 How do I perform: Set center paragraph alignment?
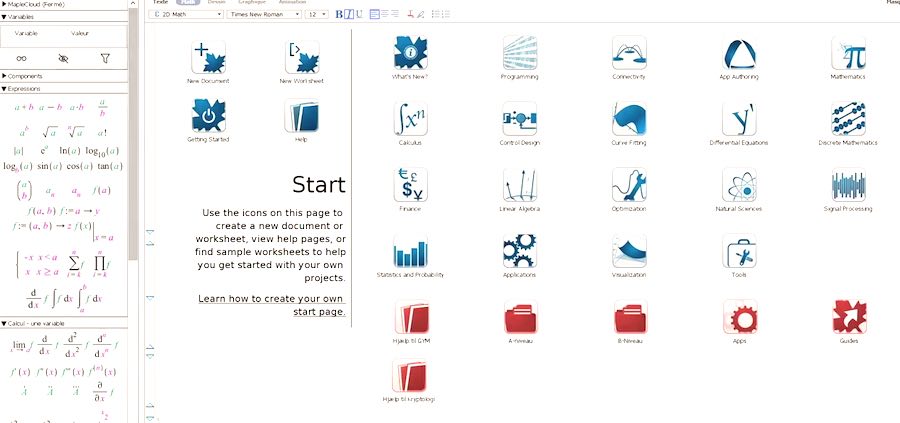click(385, 14)
